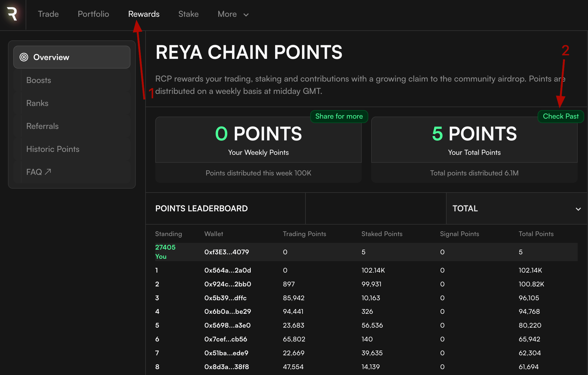588x375 pixels.
Task: Click the Reya R logo
Action: click(12, 14)
